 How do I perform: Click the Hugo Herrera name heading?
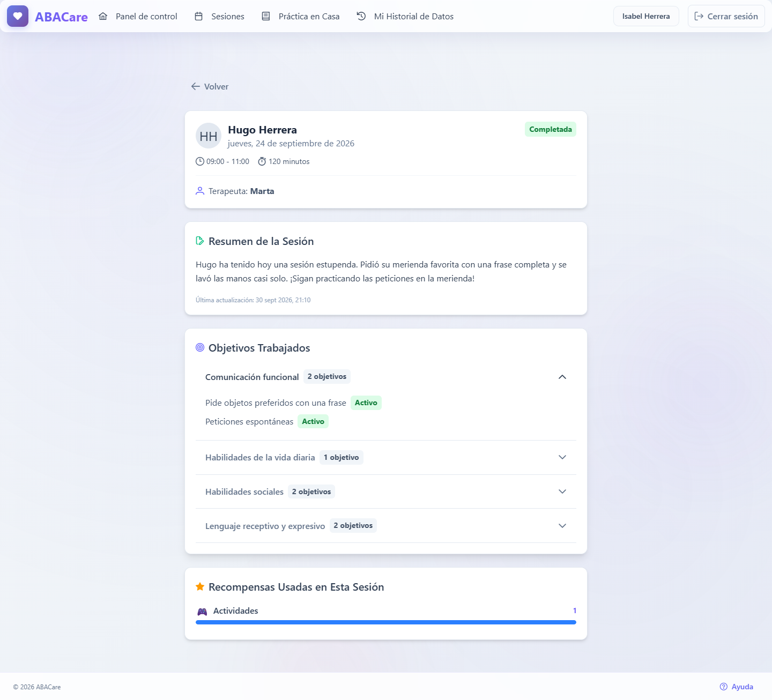[262, 130]
